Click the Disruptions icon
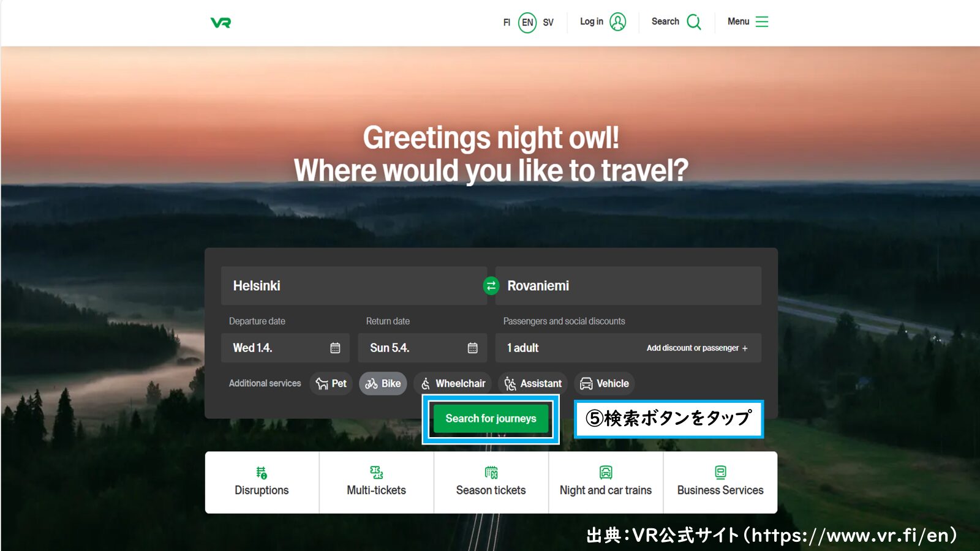The width and height of the screenshot is (980, 551). tap(262, 473)
